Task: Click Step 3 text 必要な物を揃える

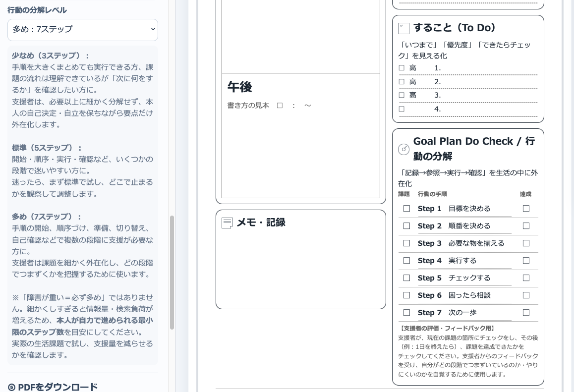Action: click(476, 243)
